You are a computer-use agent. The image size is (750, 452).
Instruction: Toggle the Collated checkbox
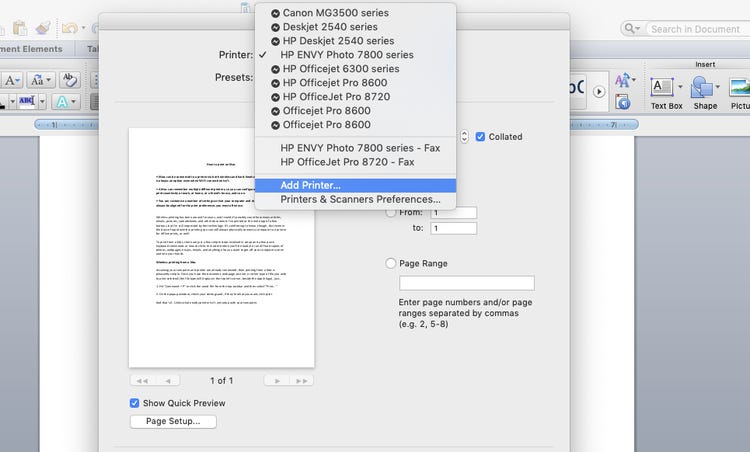(x=480, y=137)
